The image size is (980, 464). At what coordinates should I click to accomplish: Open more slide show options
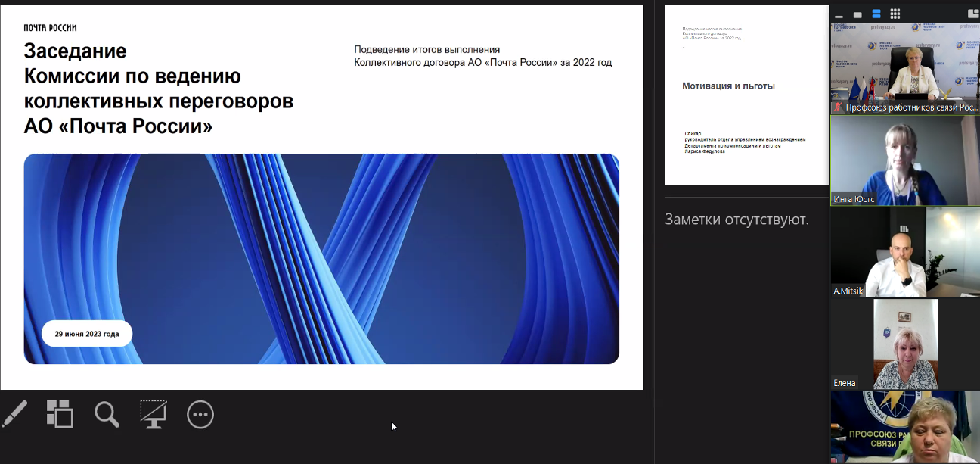click(x=200, y=414)
